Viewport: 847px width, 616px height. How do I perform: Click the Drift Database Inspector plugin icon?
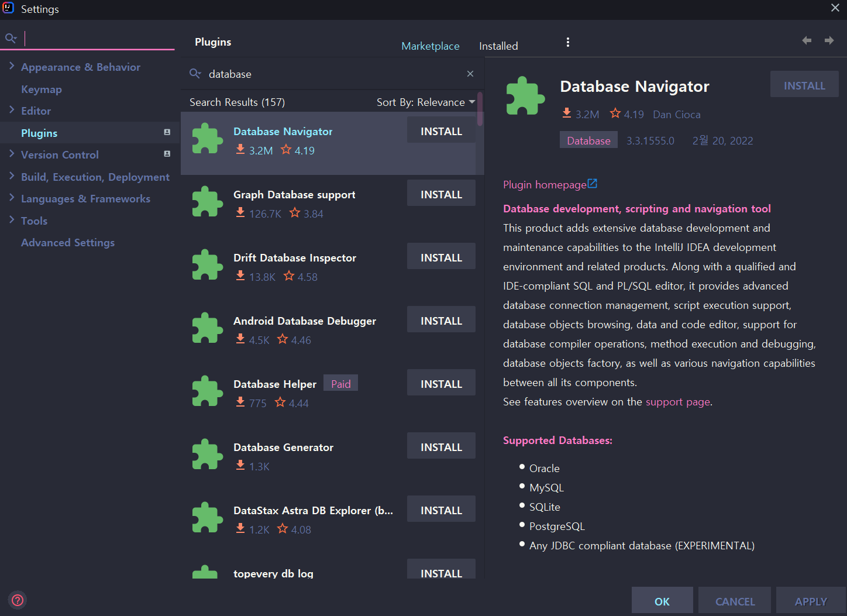pyautogui.click(x=208, y=265)
